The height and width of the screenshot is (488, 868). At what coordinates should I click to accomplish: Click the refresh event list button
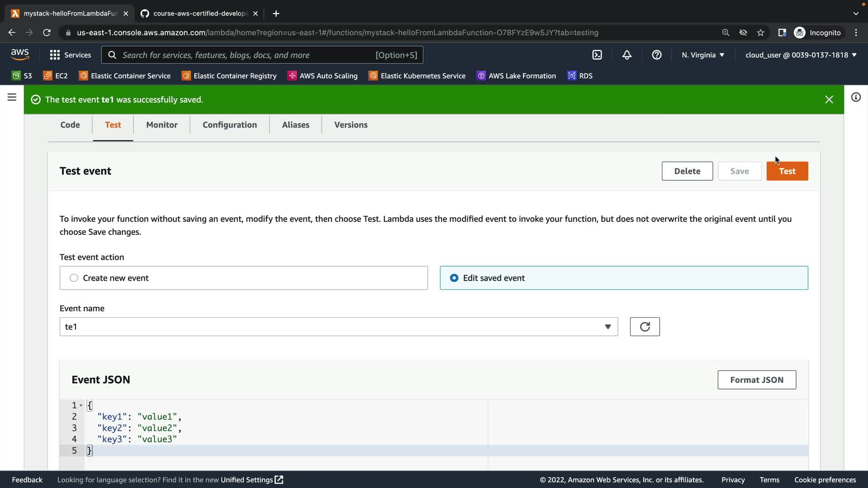pyautogui.click(x=645, y=327)
